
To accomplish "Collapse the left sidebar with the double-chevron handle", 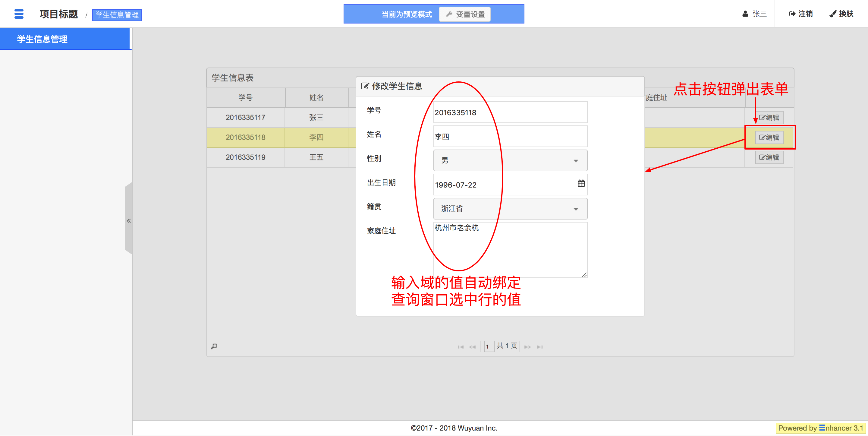I will tap(128, 220).
